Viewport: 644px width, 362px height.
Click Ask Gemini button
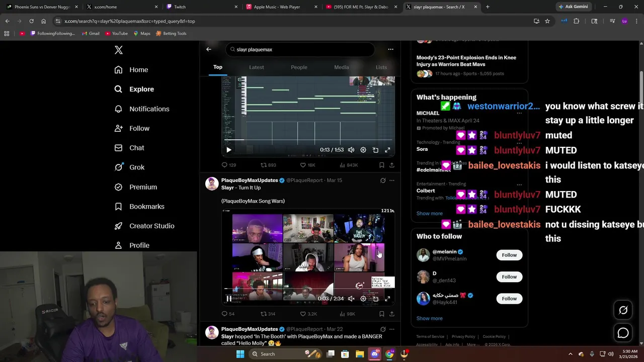(x=573, y=7)
